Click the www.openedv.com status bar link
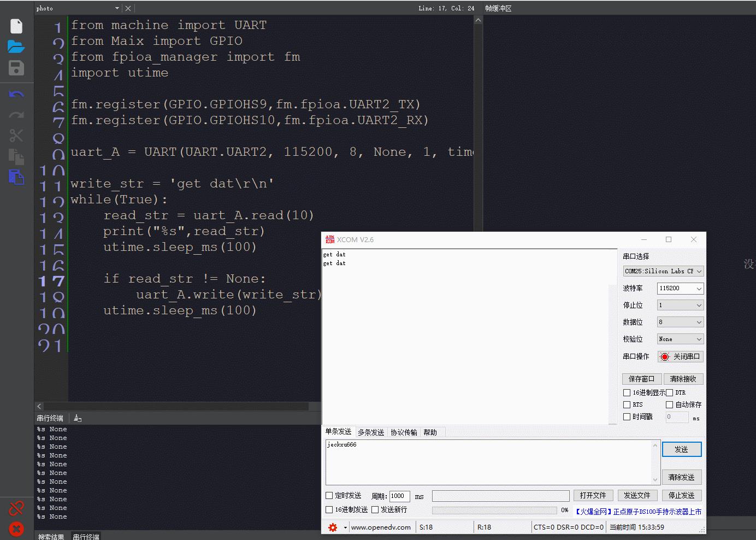 point(381,527)
